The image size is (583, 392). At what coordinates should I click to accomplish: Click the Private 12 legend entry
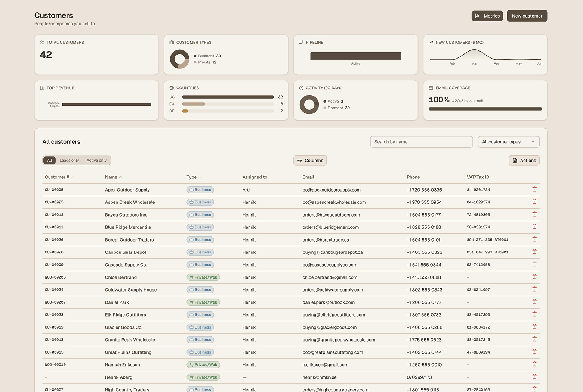pos(205,62)
